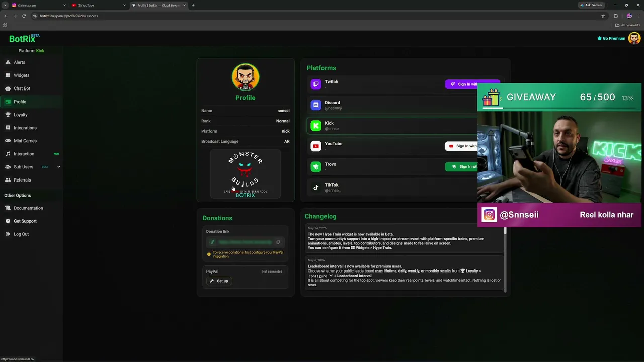Click the Monster Builds referral banner
Viewport: 644px width, 362px height.
(x=246, y=174)
